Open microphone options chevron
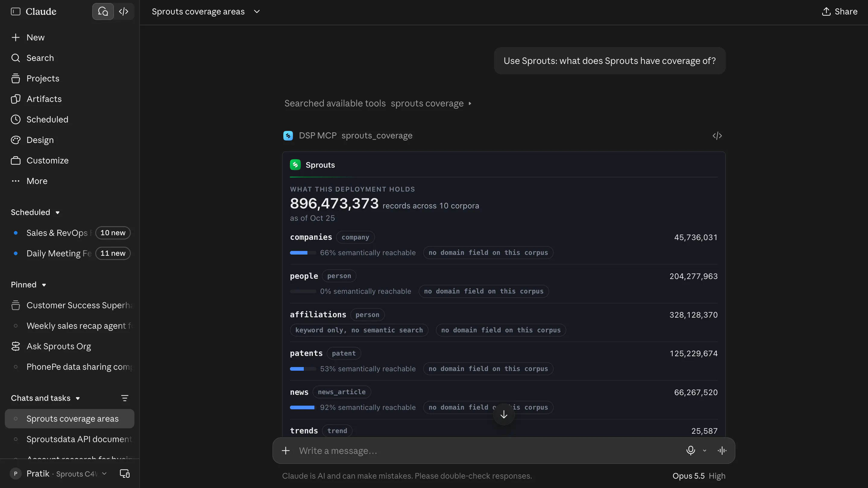The height and width of the screenshot is (488, 868). pos(705,451)
